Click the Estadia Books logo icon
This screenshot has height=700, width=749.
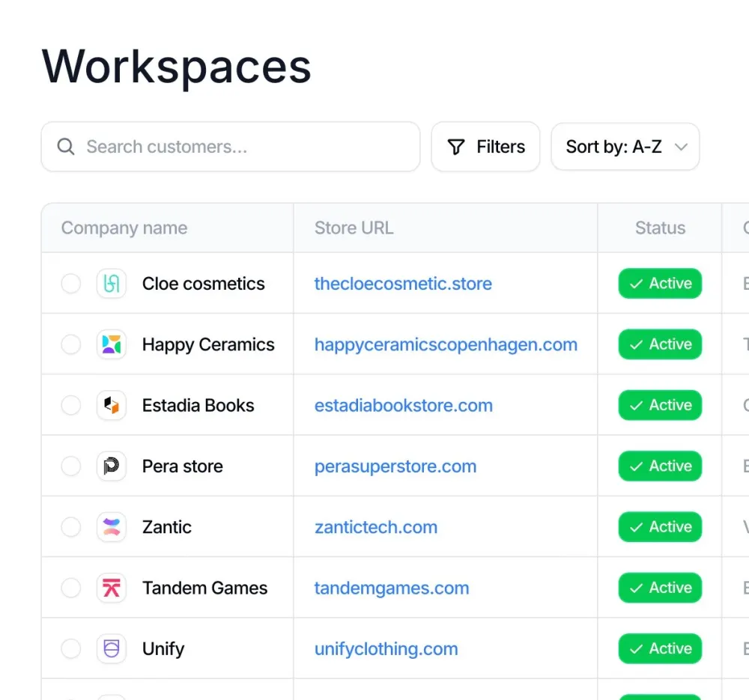tap(112, 405)
